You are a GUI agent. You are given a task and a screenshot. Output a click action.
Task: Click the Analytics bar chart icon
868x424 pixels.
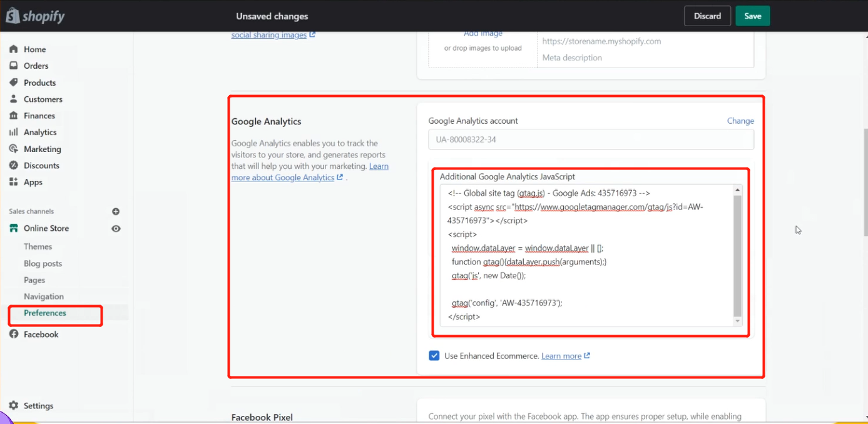coord(13,132)
